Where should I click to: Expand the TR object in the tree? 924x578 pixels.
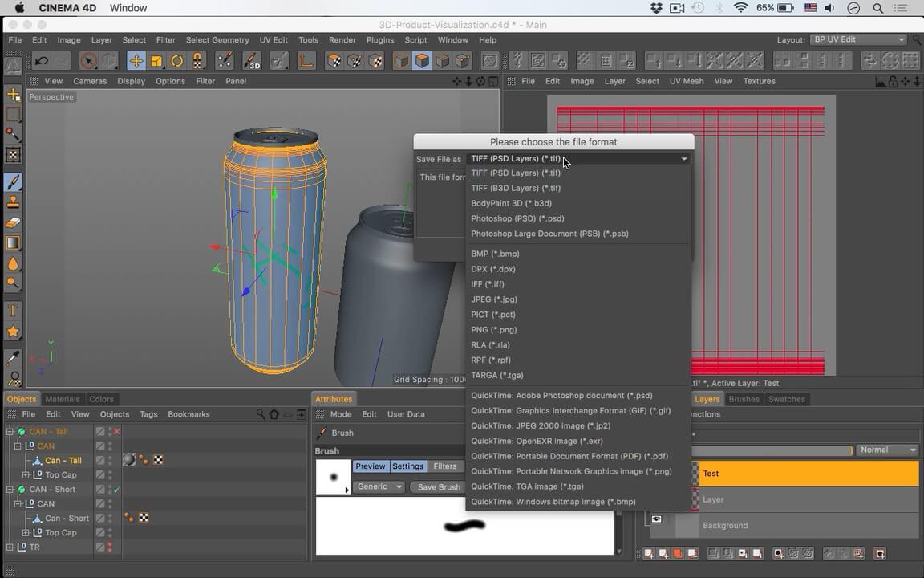tap(11, 547)
